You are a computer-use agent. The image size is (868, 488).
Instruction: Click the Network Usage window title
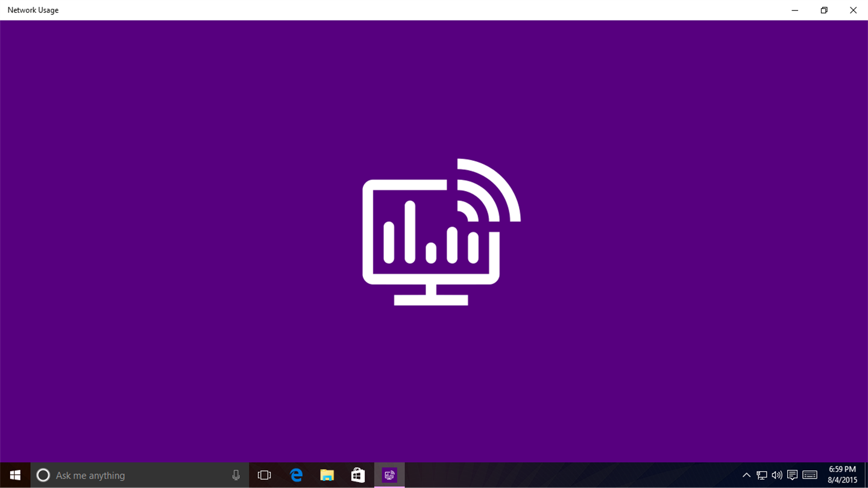(33, 10)
